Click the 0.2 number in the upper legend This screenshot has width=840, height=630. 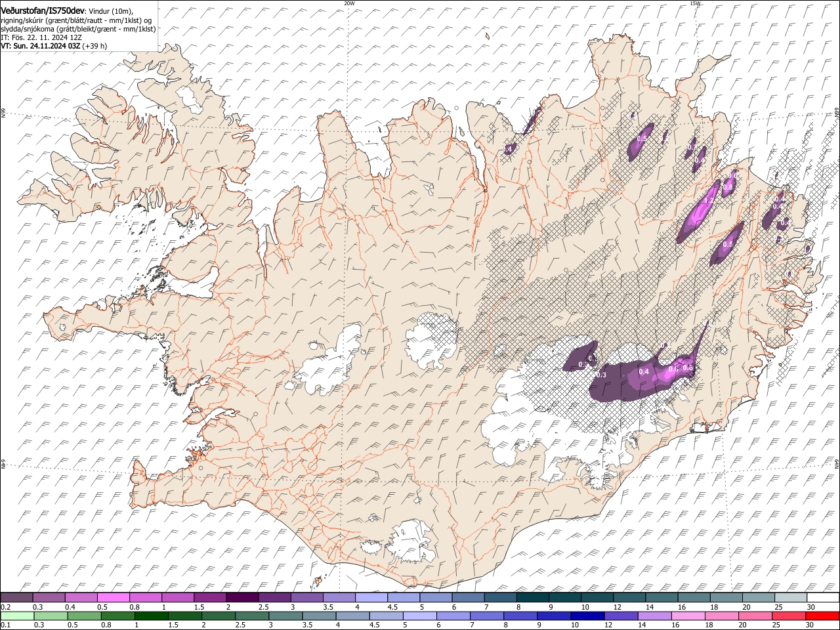(5, 607)
